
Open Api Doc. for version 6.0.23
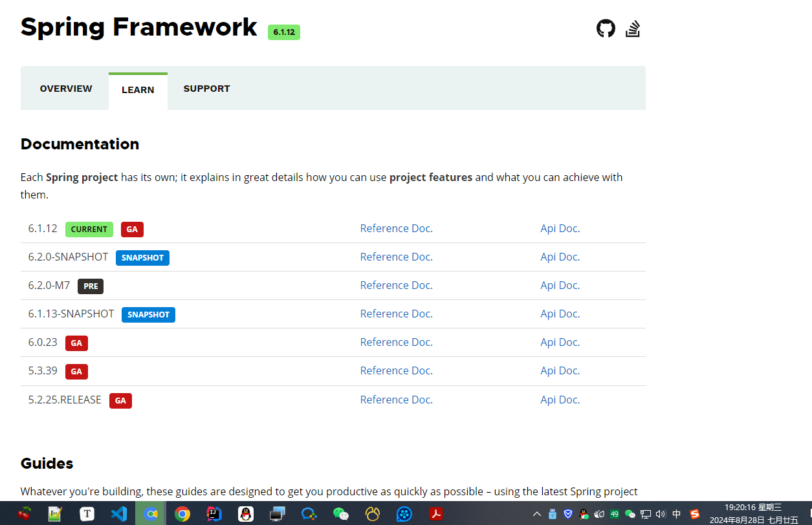pos(560,342)
